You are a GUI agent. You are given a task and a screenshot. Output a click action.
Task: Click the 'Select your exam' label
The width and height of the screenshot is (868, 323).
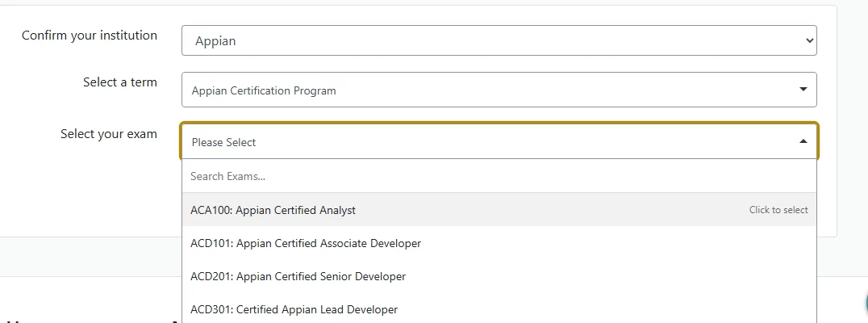(x=108, y=134)
